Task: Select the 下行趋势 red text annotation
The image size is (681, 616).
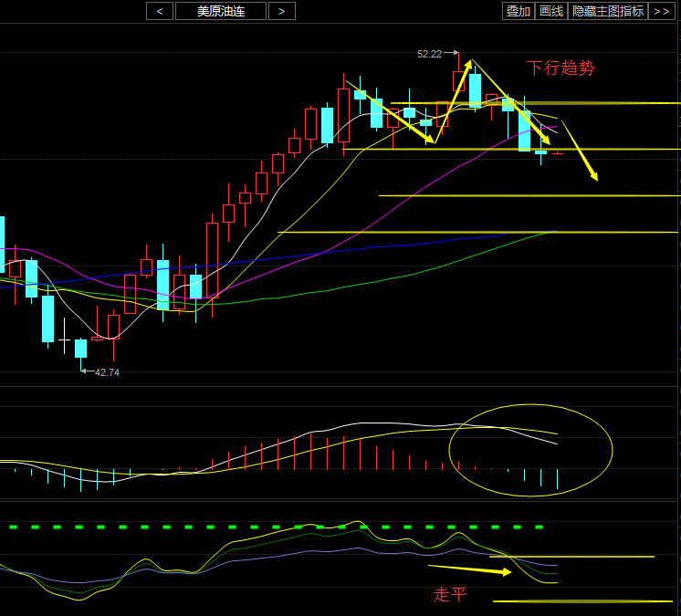Action: (x=560, y=68)
